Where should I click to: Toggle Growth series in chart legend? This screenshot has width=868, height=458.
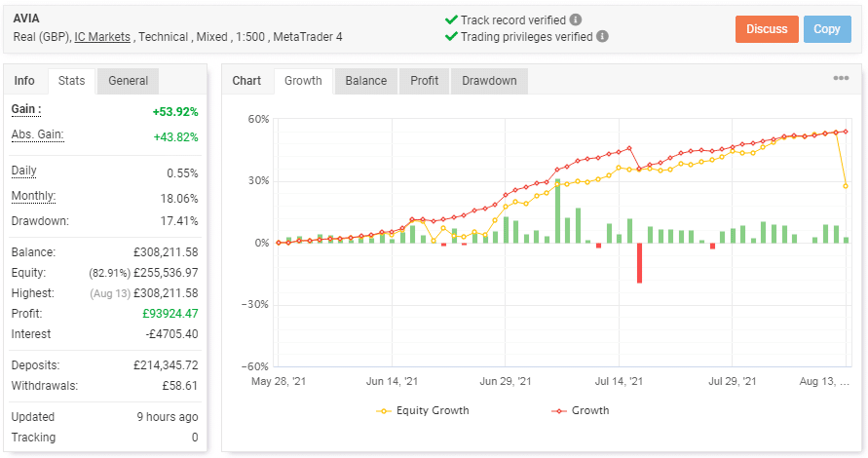[581, 410]
